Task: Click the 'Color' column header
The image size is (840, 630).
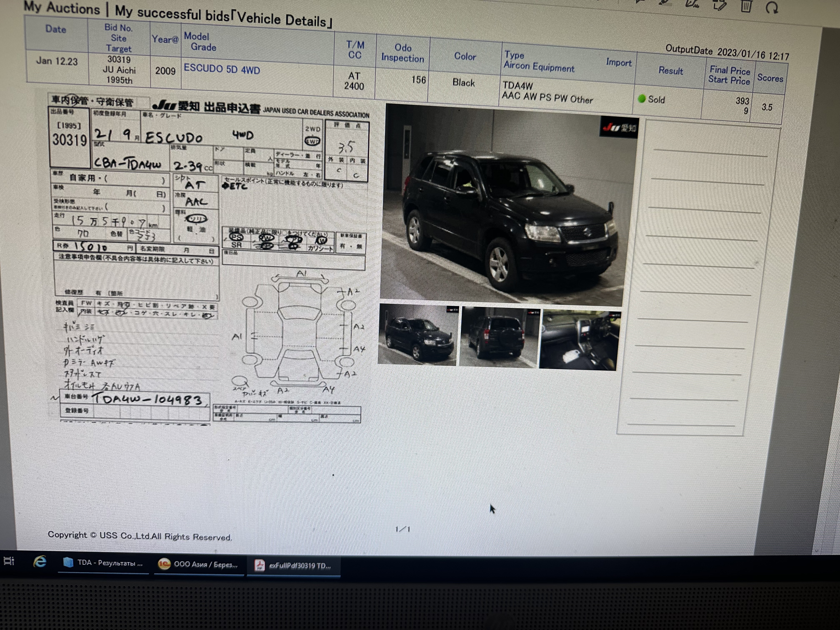Action: tap(465, 56)
